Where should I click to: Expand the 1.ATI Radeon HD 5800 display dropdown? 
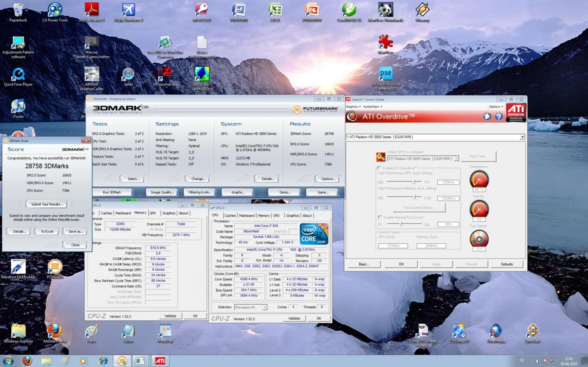pos(522,137)
